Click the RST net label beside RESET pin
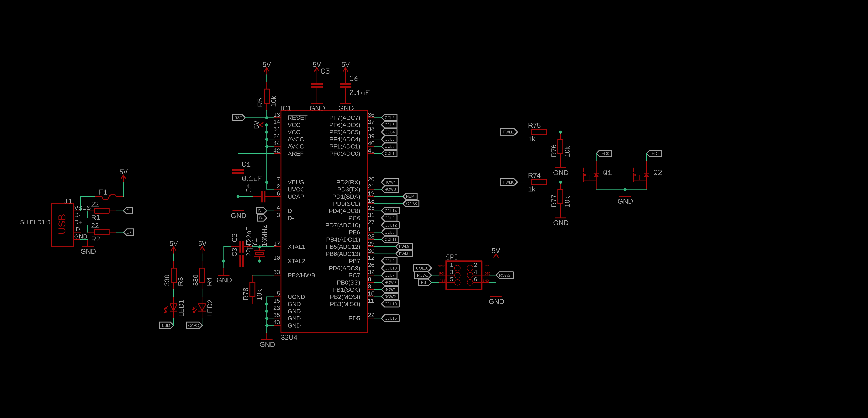 click(238, 117)
